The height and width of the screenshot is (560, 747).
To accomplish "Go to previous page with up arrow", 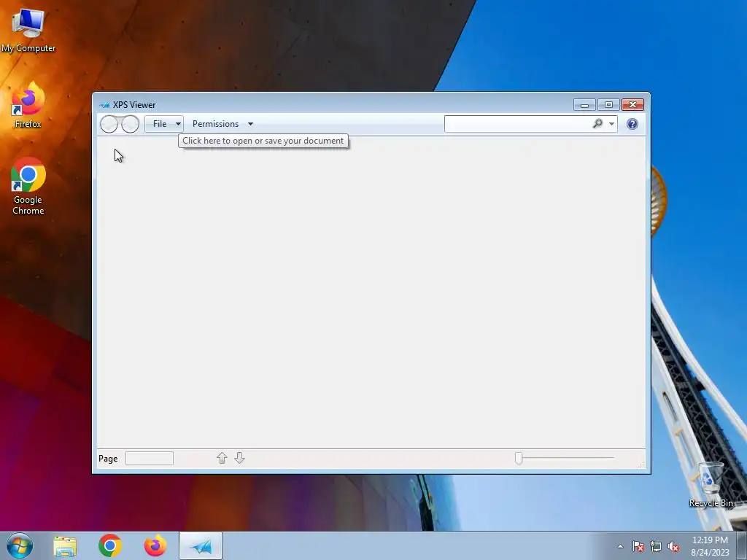I will (222, 458).
